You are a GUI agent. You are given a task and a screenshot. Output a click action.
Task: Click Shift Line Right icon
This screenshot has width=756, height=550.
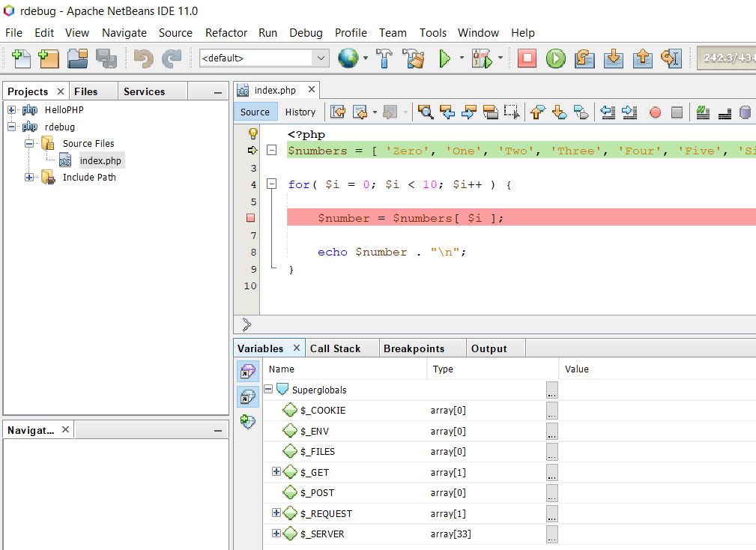click(x=629, y=112)
